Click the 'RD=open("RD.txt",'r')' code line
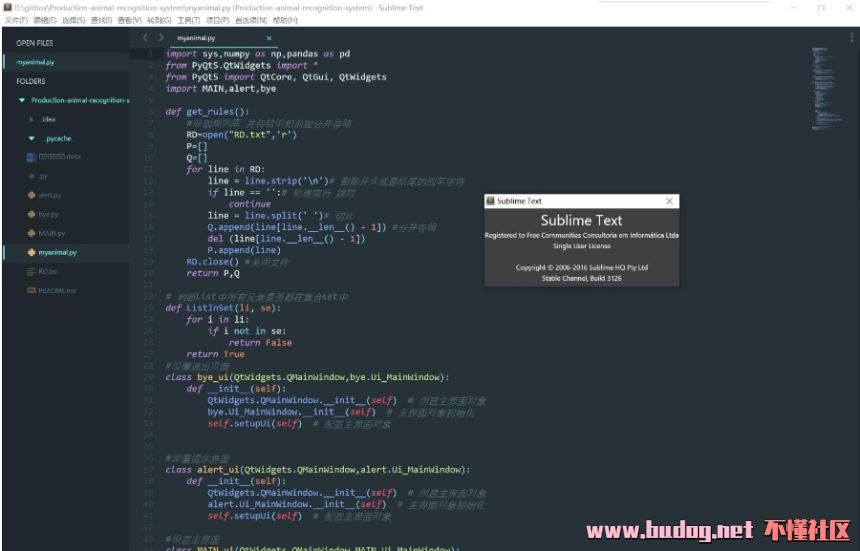This screenshot has width=860, height=551. pyautogui.click(x=241, y=134)
